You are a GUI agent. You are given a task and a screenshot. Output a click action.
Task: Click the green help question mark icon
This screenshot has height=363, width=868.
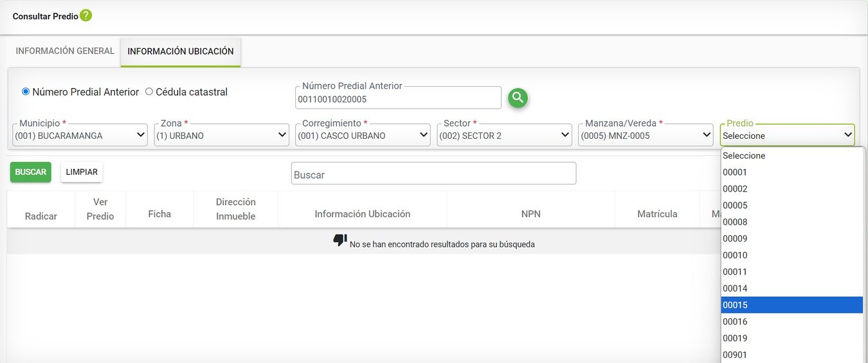click(x=86, y=15)
